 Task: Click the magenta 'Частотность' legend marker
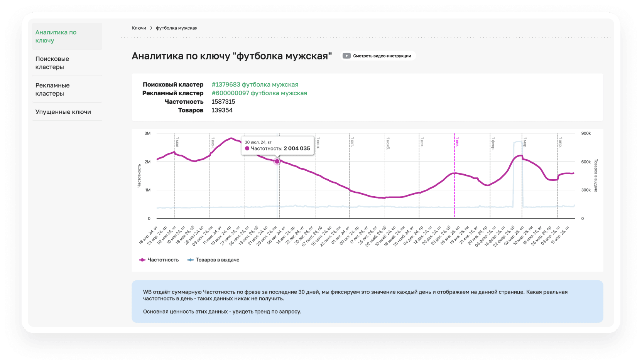(x=142, y=260)
